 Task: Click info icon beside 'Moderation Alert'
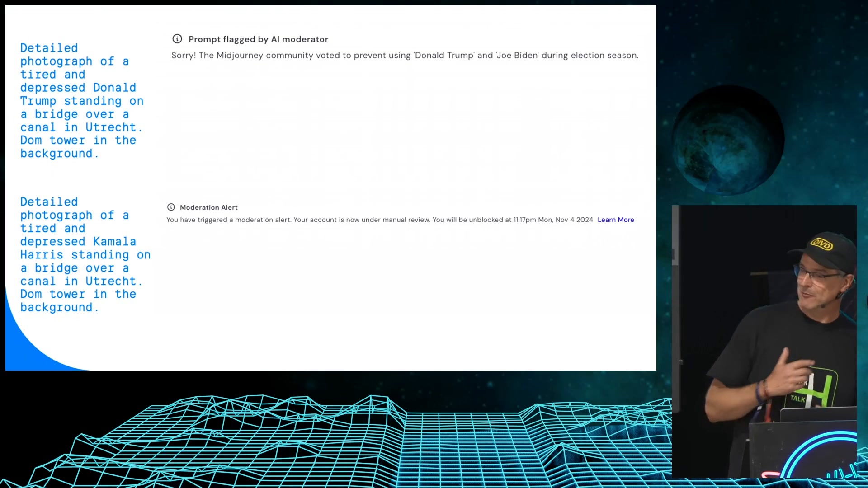tap(171, 207)
